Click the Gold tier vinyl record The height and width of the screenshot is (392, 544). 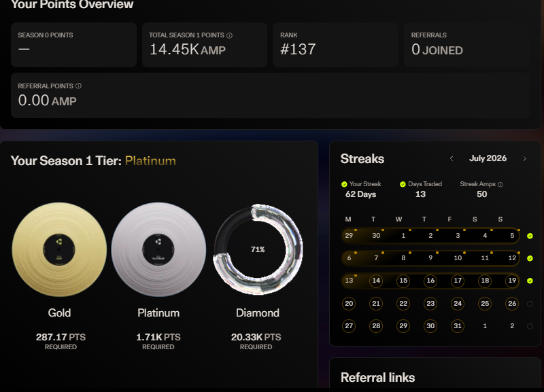59,249
